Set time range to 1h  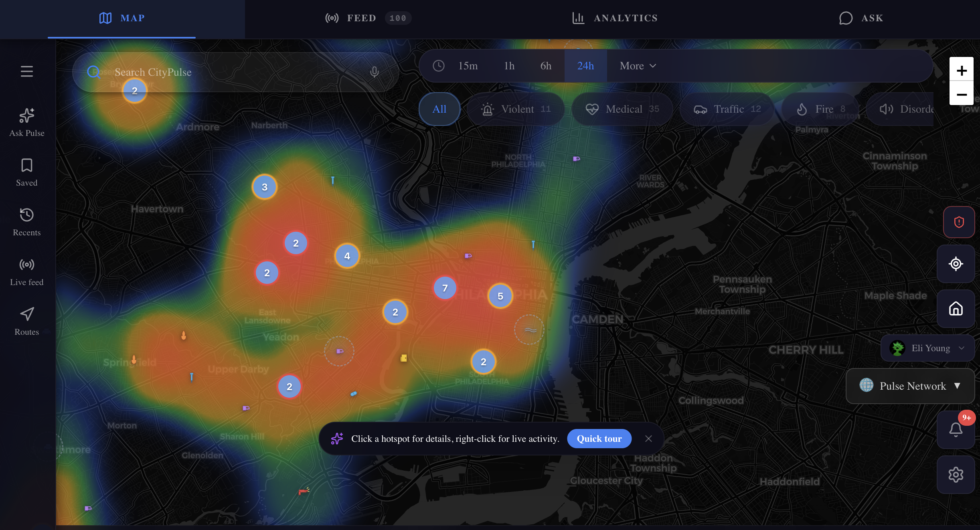pos(509,66)
